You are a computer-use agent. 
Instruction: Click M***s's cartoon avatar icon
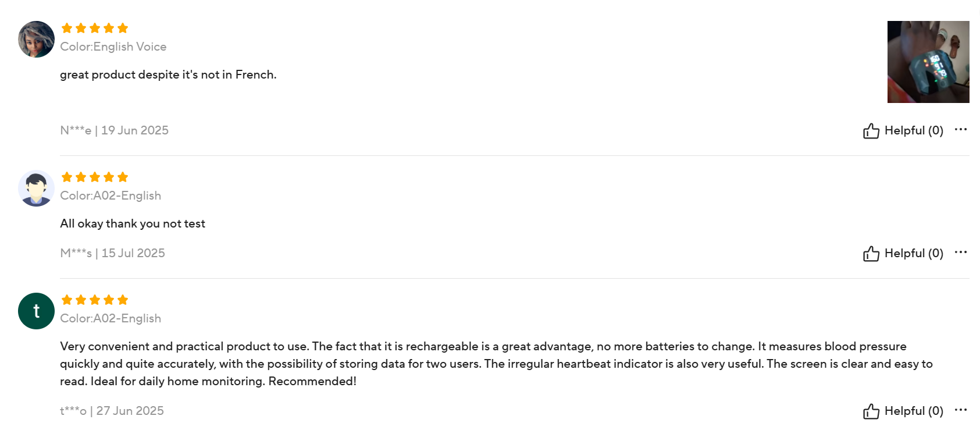[36, 189]
